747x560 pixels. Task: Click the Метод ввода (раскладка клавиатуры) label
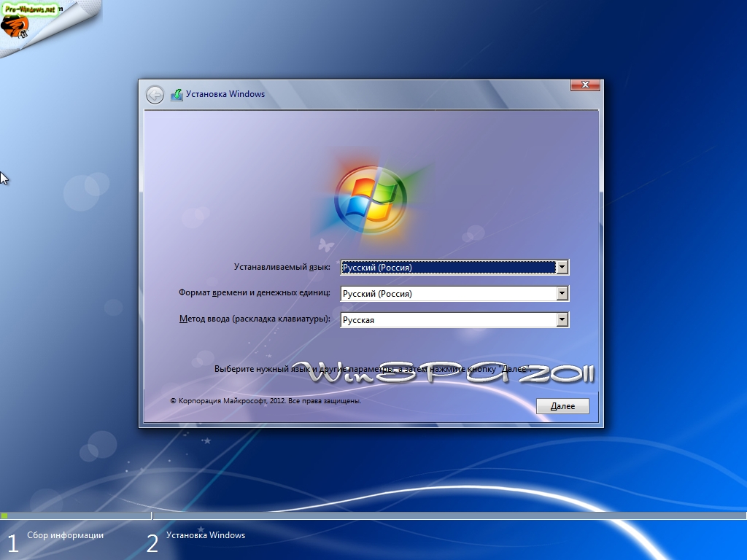[255, 319]
